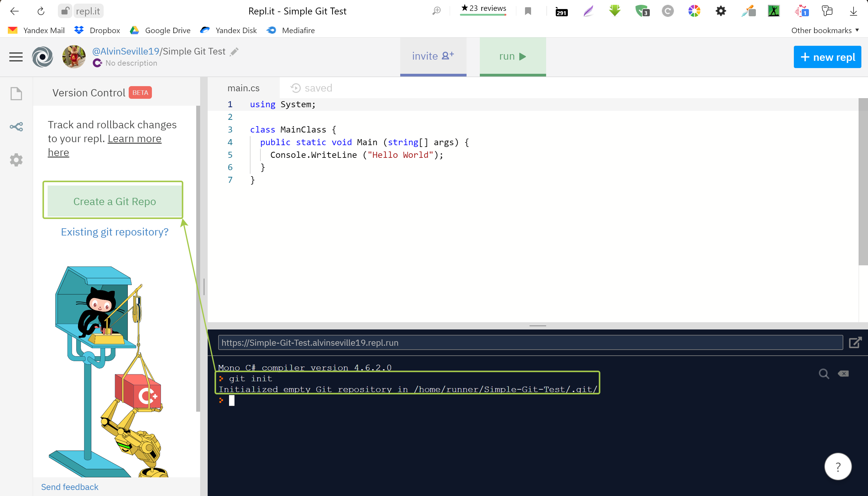Image resolution: width=868 pixels, height=496 pixels.
Task: Click the No description text
Action: 131,63
